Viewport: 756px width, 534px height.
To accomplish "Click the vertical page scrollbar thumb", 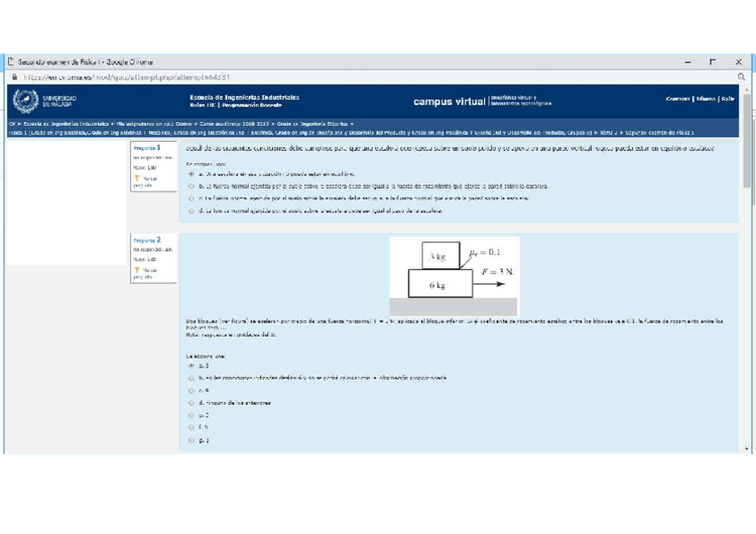I will tap(747, 141).
